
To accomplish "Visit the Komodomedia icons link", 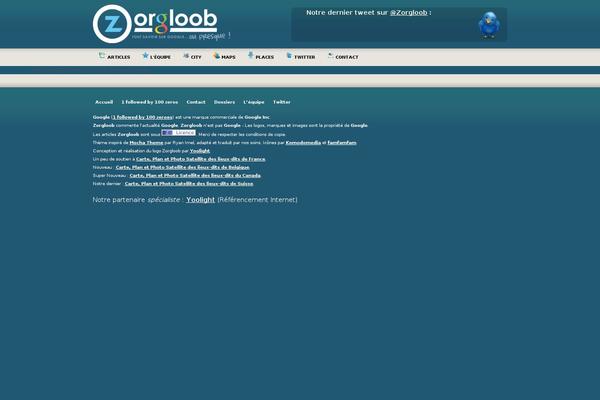I will coord(303,143).
